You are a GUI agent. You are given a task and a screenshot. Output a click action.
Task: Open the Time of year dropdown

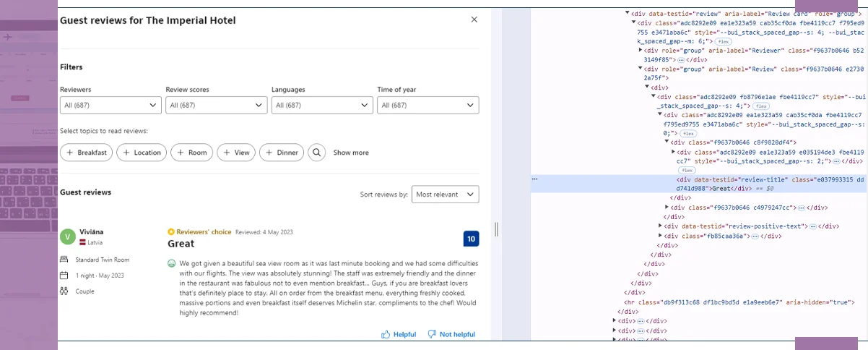tap(428, 105)
